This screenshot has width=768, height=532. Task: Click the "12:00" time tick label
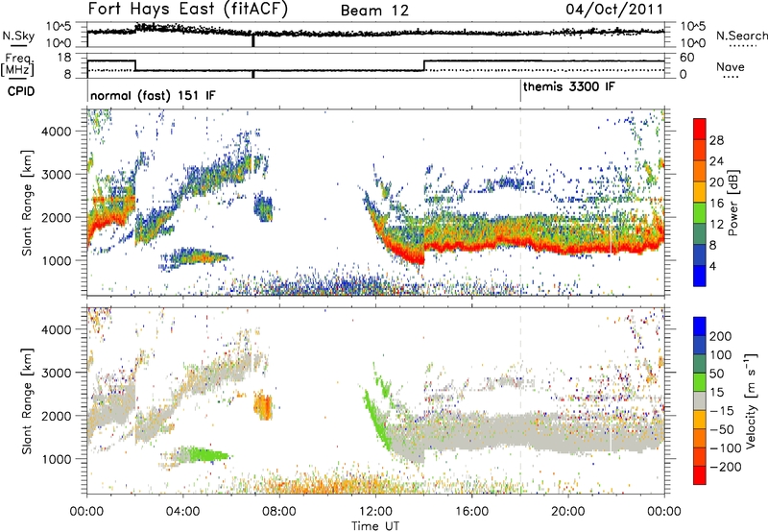click(375, 512)
